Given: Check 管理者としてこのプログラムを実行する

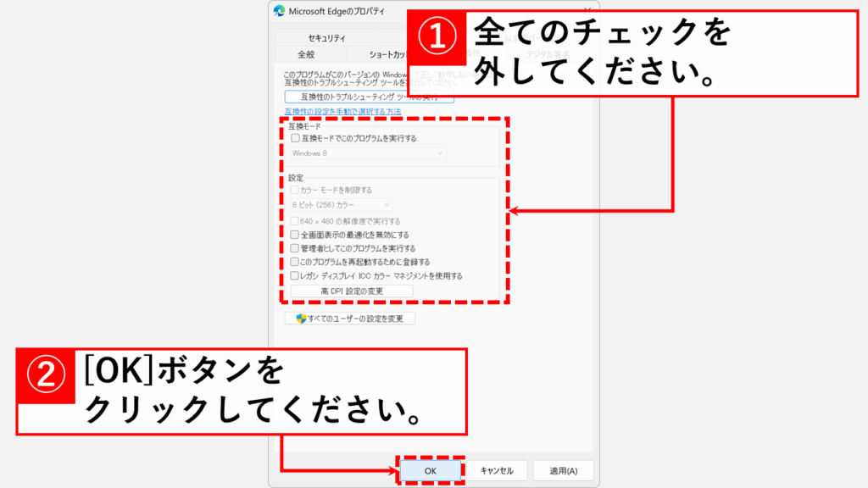Looking at the screenshot, I should [x=295, y=248].
